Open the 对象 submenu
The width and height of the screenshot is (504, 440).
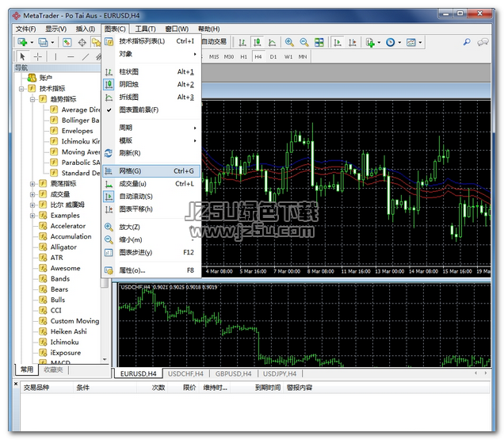(151, 54)
